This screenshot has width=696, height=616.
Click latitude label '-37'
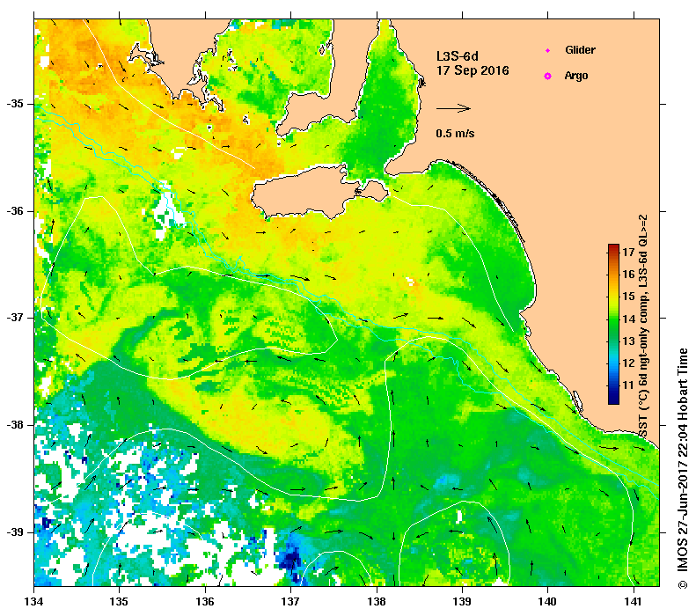click(16, 318)
